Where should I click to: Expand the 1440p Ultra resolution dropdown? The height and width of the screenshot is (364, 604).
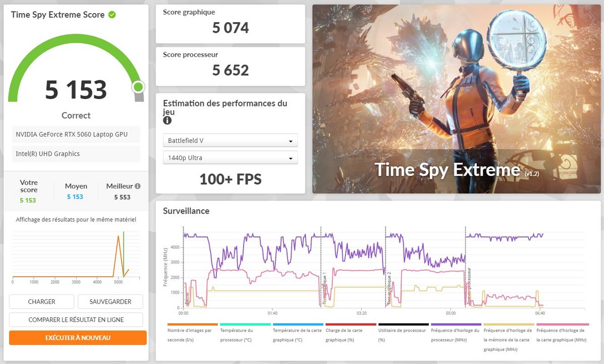pos(230,158)
